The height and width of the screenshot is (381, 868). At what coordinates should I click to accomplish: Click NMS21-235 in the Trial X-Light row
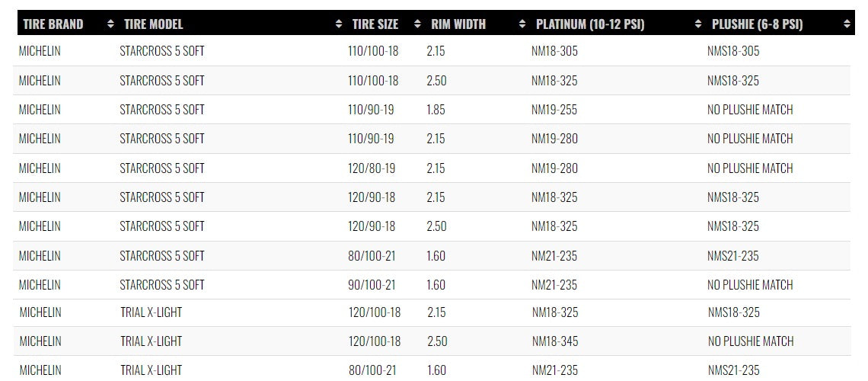click(734, 370)
